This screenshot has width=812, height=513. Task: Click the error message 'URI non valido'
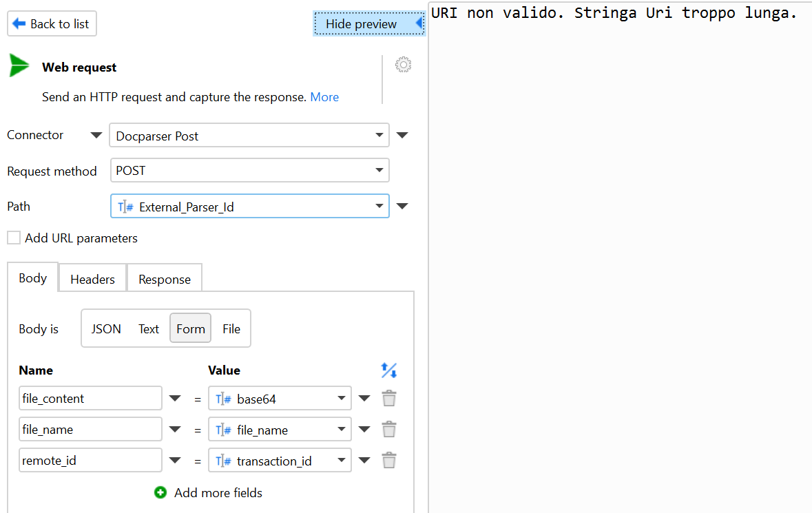tap(614, 12)
